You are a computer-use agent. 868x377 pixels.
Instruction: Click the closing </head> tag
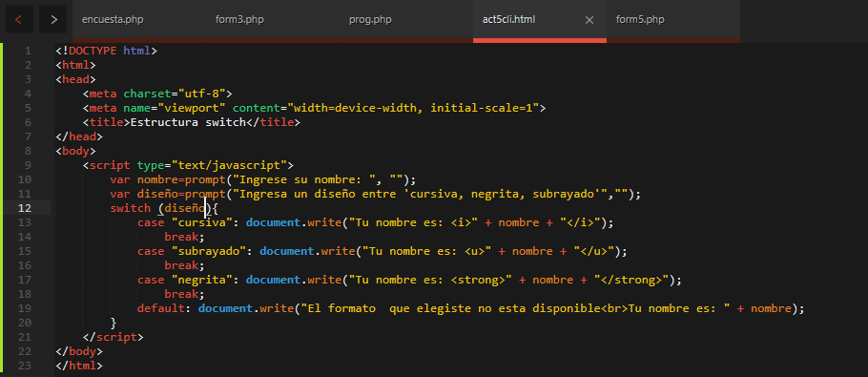pyautogui.click(x=79, y=136)
